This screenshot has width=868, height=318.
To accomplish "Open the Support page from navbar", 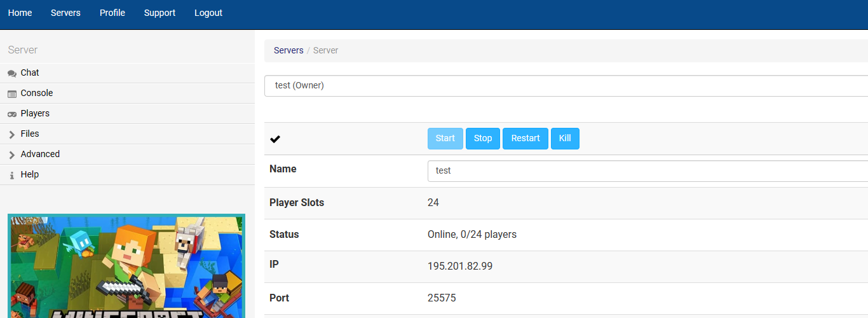I will tap(159, 13).
